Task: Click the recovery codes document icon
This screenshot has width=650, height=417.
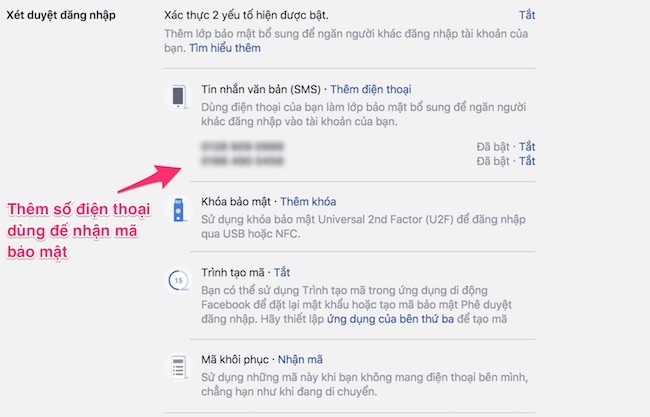Action: 178,367
